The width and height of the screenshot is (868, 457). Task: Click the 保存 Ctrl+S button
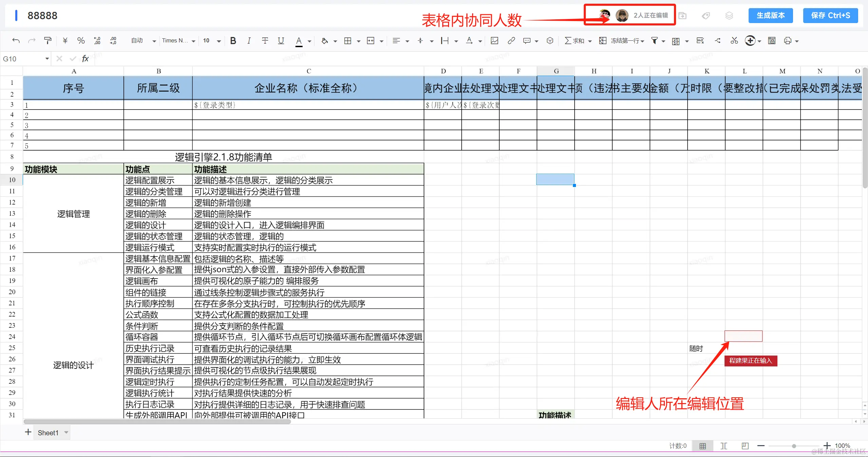coord(830,16)
